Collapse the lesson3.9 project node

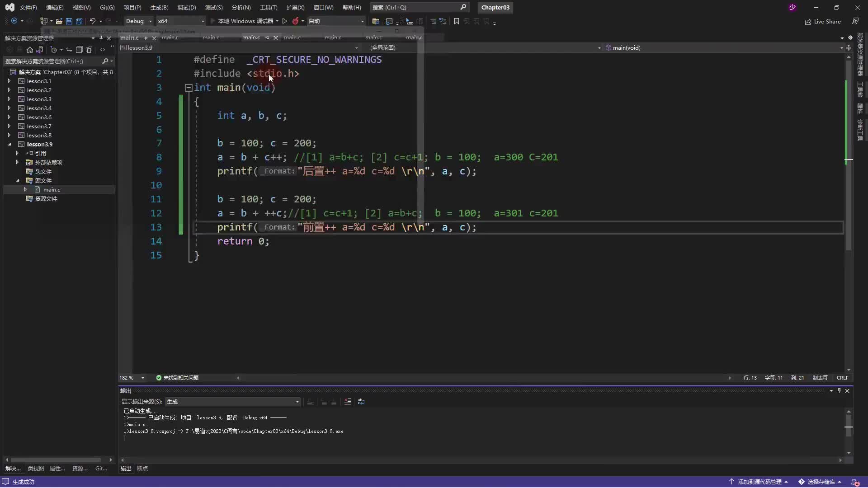point(9,144)
